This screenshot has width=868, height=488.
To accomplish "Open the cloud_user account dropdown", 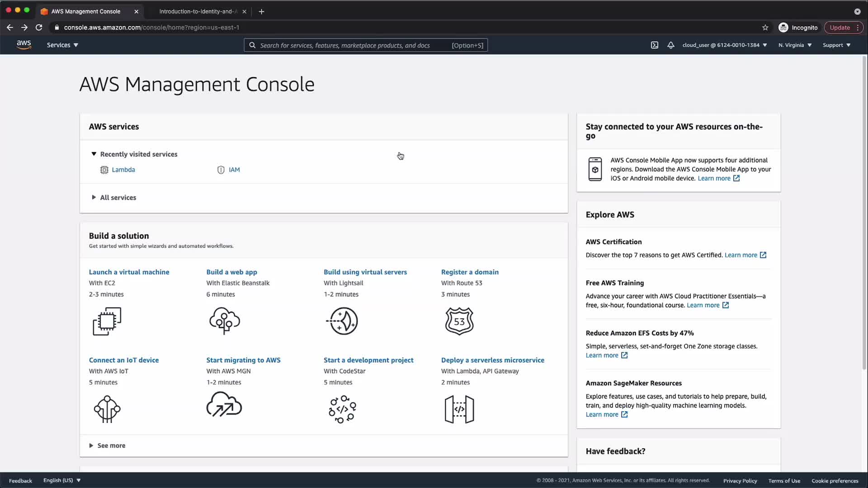I will click(724, 45).
